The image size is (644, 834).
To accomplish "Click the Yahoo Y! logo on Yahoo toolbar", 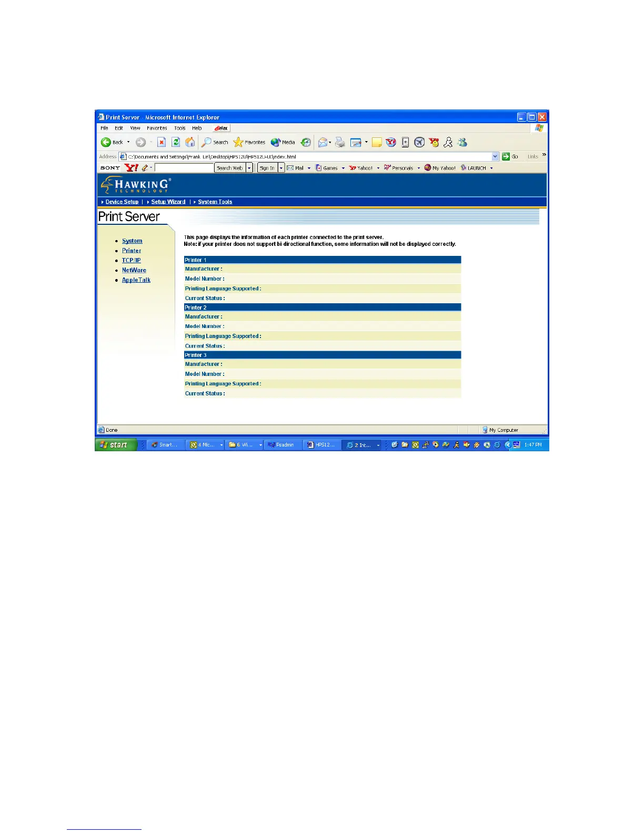I will tap(132, 168).
